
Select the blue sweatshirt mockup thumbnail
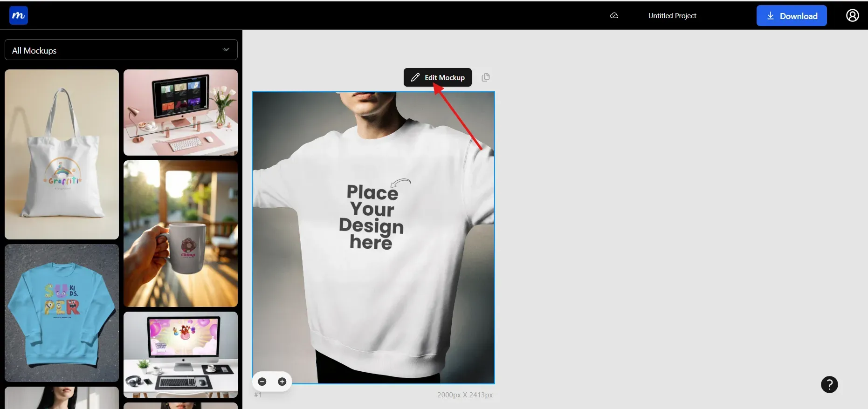pyautogui.click(x=62, y=313)
